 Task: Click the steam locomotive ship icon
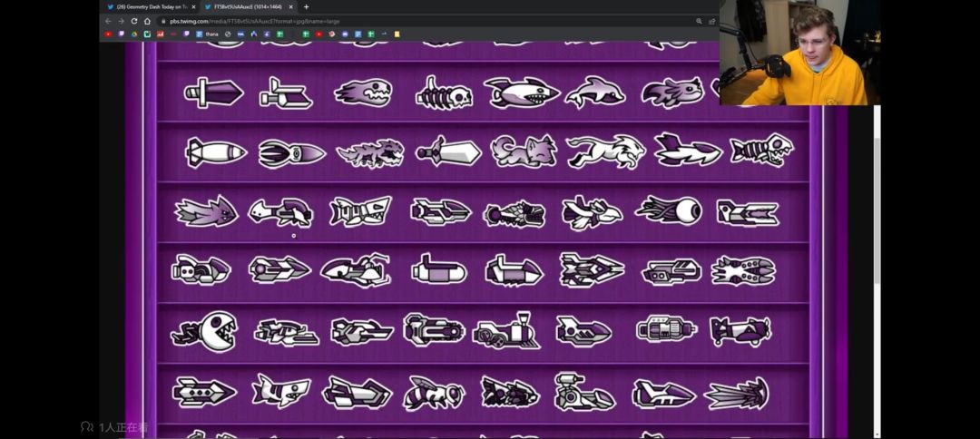point(506,331)
